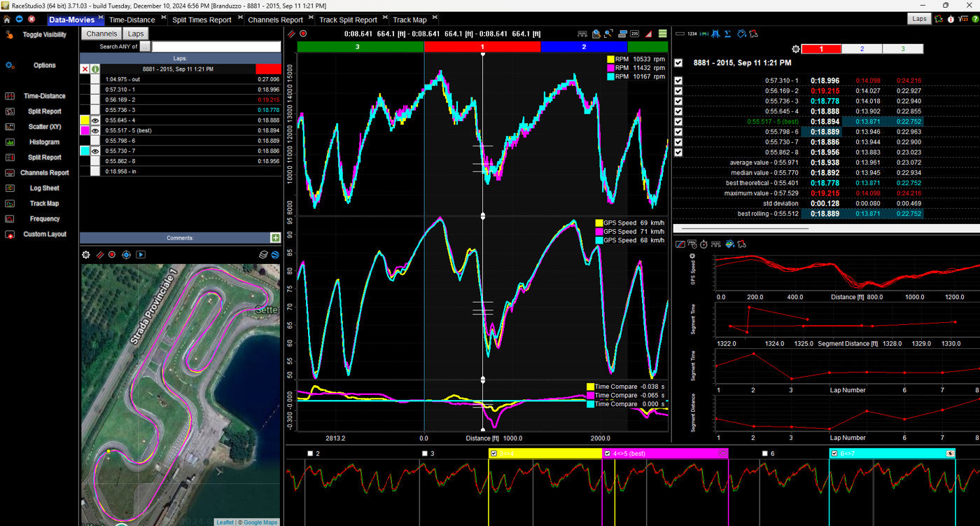Image resolution: width=980 pixels, height=526 pixels.
Task: Click the play button on the map toolbar
Action: (x=140, y=254)
